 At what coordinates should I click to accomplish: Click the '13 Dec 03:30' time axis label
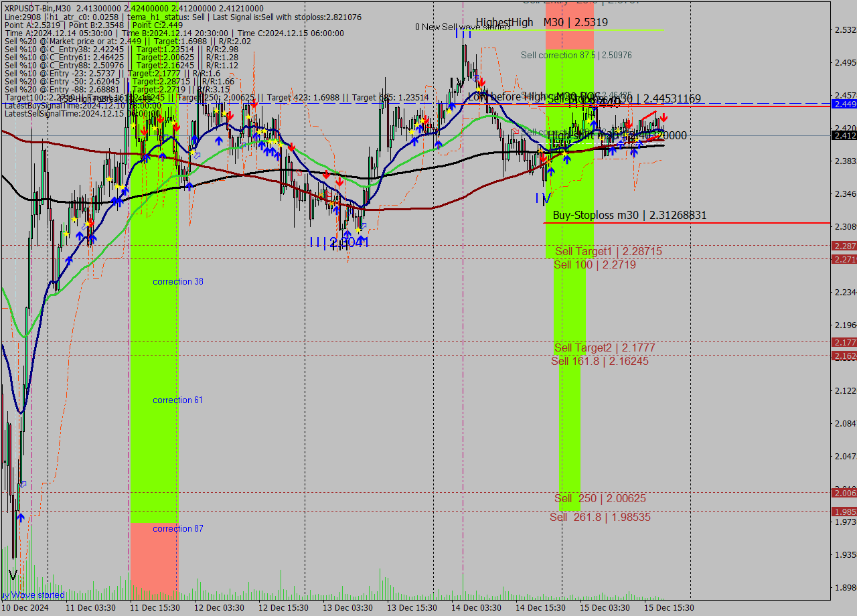click(347, 608)
